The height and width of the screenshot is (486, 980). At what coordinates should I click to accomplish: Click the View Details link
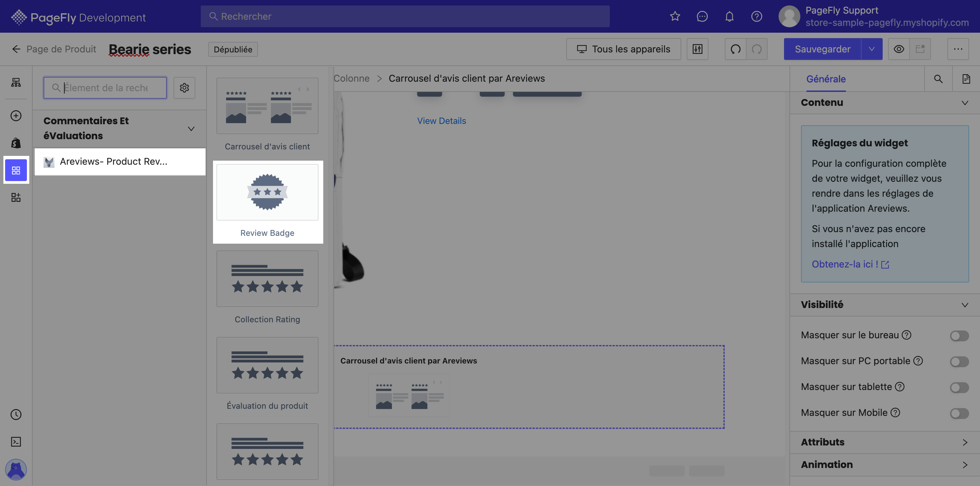pyautogui.click(x=441, y=120)
